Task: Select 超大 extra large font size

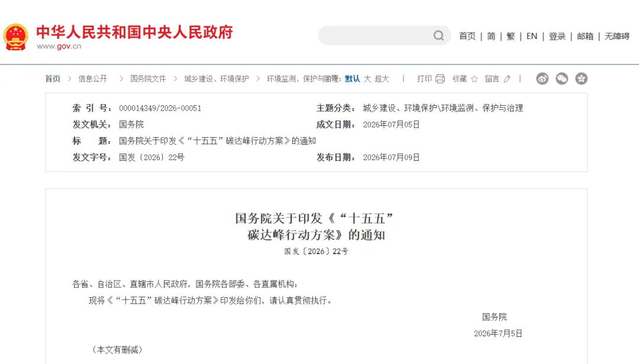Action: coord(382,79)
